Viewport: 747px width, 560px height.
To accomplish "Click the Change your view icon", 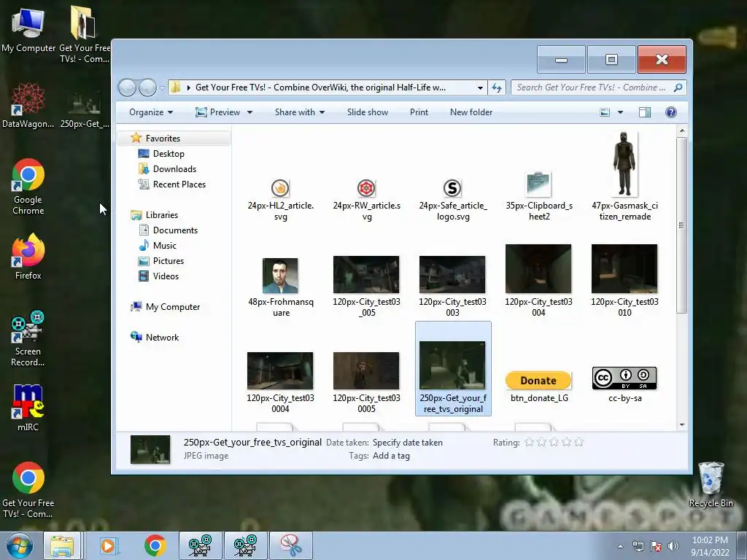I will 605,112.
